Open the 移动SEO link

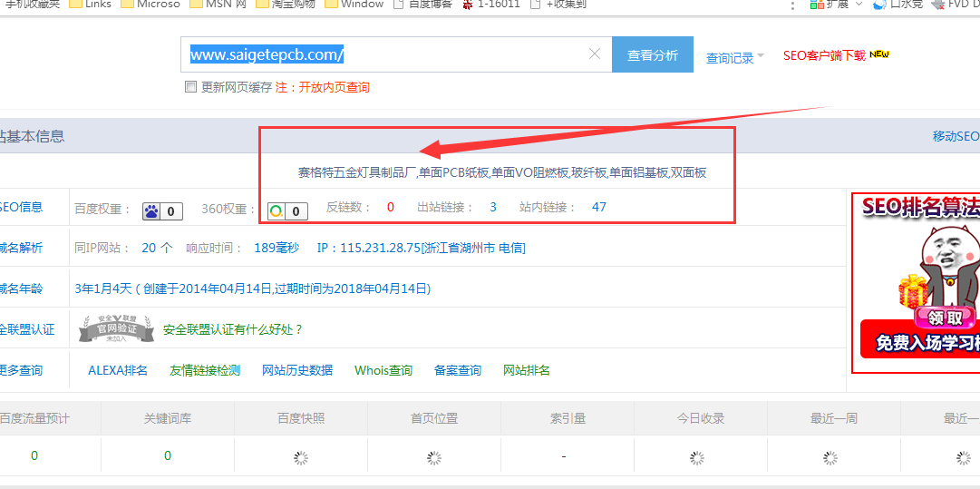tap(956, 136)
